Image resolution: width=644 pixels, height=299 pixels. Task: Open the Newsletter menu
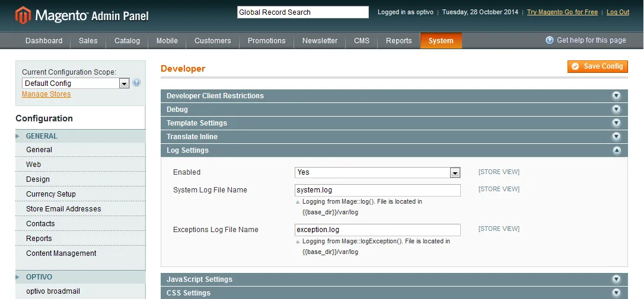click(320, 41)
